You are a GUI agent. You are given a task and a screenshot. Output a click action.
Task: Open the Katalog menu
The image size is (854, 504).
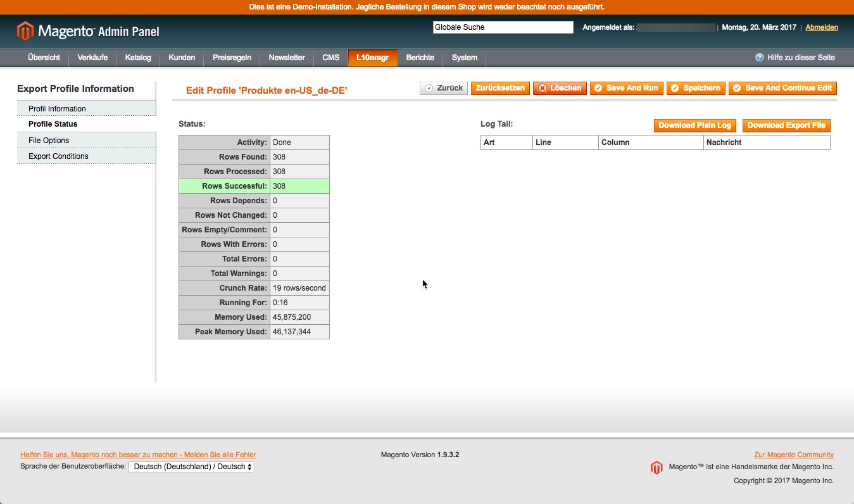(138, 58)
